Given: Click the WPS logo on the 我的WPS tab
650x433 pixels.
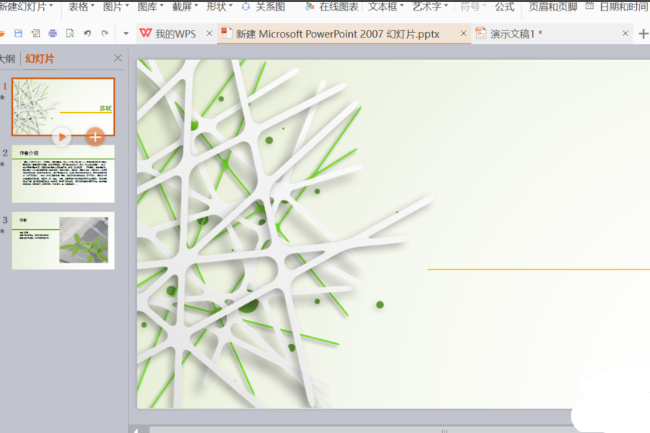Looking at the screenshot, I should pos(146,33).
